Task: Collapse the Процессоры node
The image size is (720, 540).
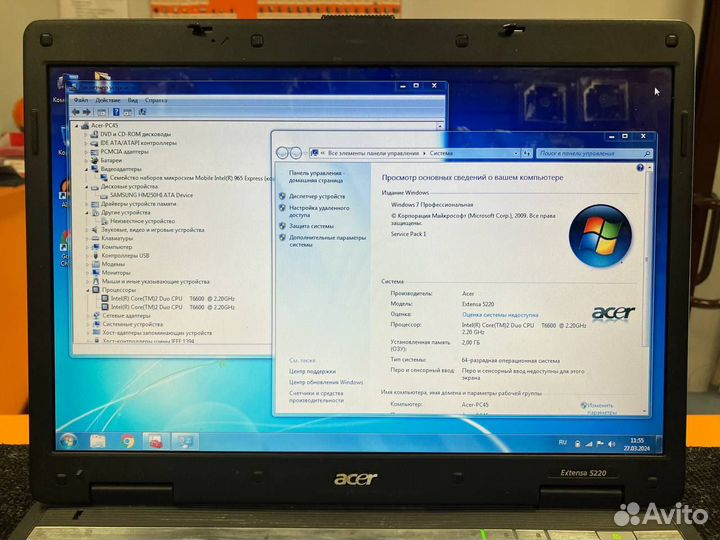Action: (87, 290)
